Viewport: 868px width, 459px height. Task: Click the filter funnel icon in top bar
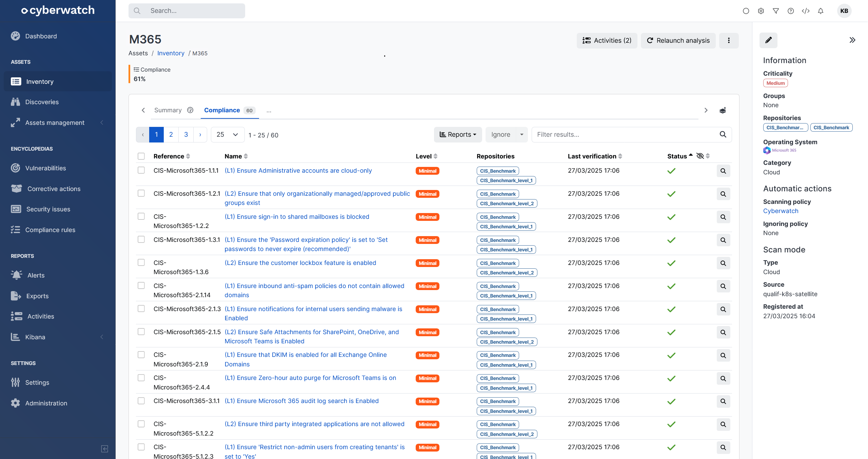(776, 11)
